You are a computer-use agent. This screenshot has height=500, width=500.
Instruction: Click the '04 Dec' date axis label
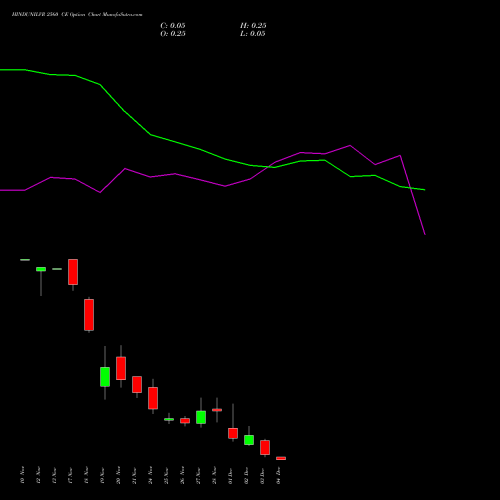[x=278, y=475]
